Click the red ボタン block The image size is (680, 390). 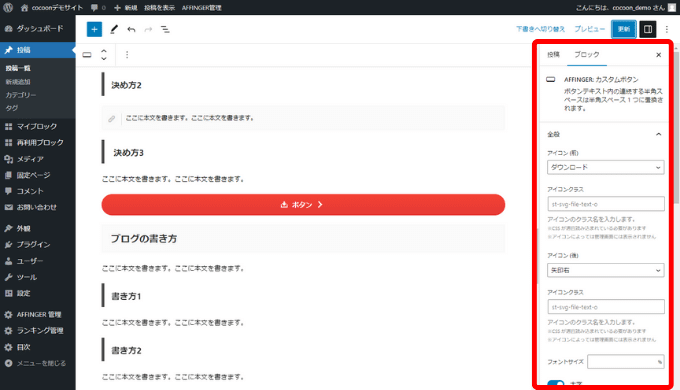[x=303, y=204]
